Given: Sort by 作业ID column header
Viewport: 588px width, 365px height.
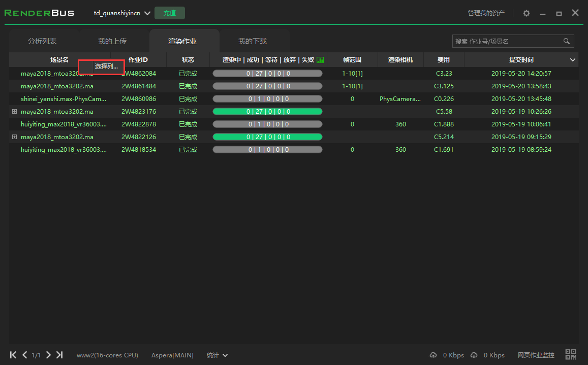Looking at the screenshot, I should [x=138, y=60].
